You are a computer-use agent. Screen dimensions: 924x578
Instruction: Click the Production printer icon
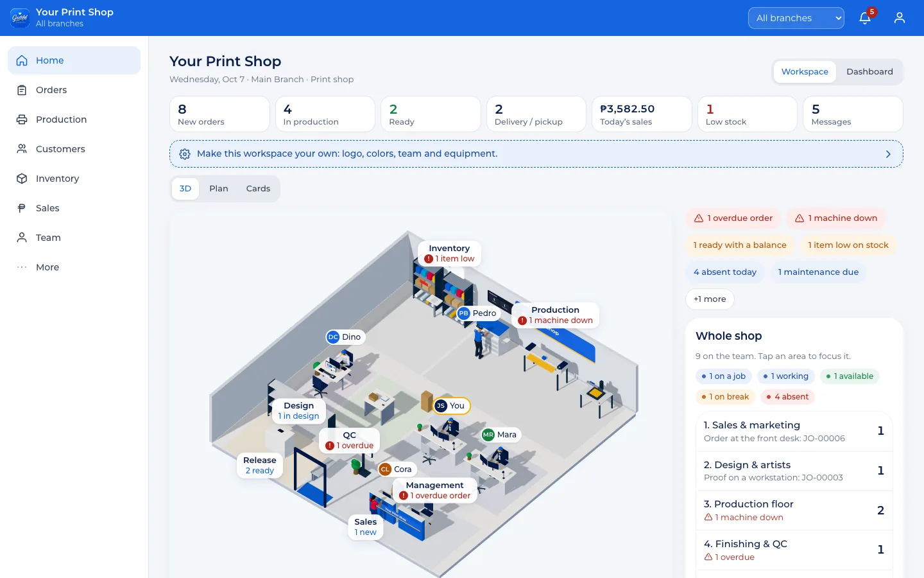(x=22, y=119)
